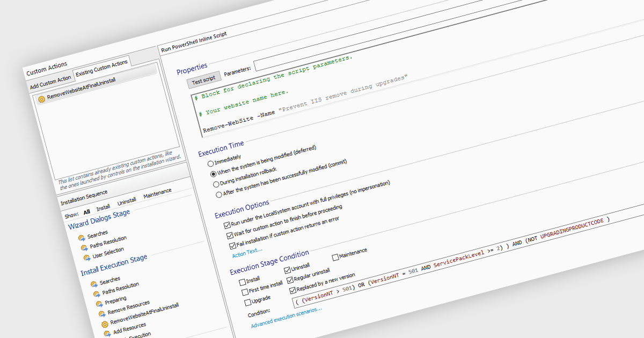The height and width of the screenshot is (338, 644).
Task: Click the Execution Time heading
Action: (x=221, y=148)
